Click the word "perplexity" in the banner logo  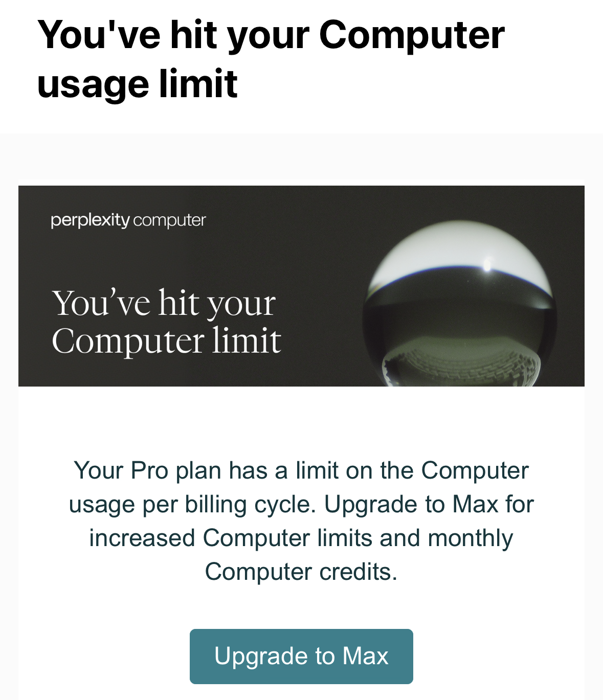pos(91,221)
